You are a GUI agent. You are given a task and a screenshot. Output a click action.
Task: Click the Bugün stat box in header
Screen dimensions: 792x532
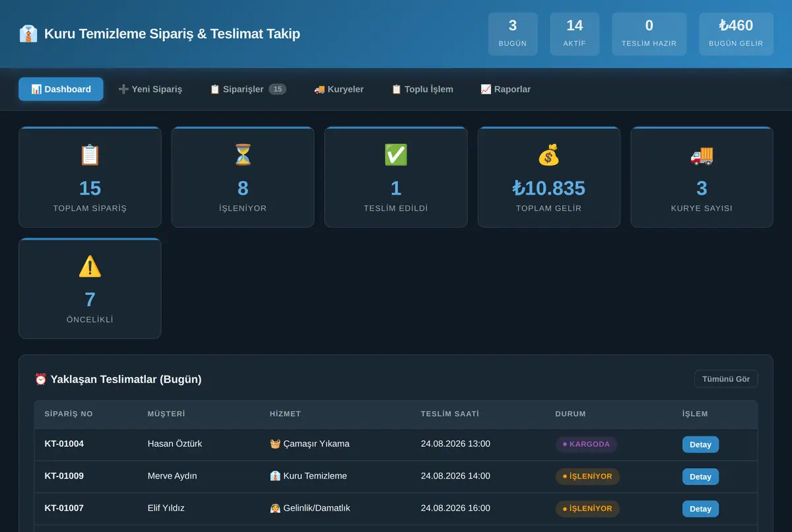(x=513, y=34)
